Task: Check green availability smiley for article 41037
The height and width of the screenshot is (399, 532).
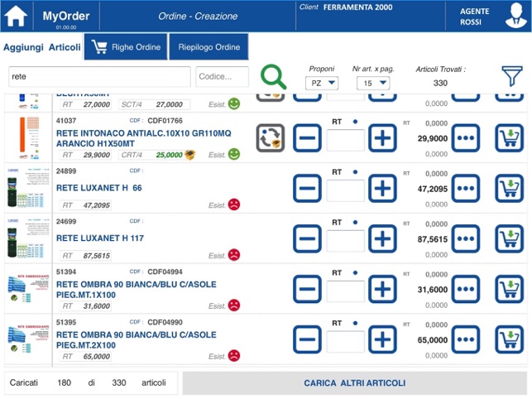Action: tap(234, 154)
